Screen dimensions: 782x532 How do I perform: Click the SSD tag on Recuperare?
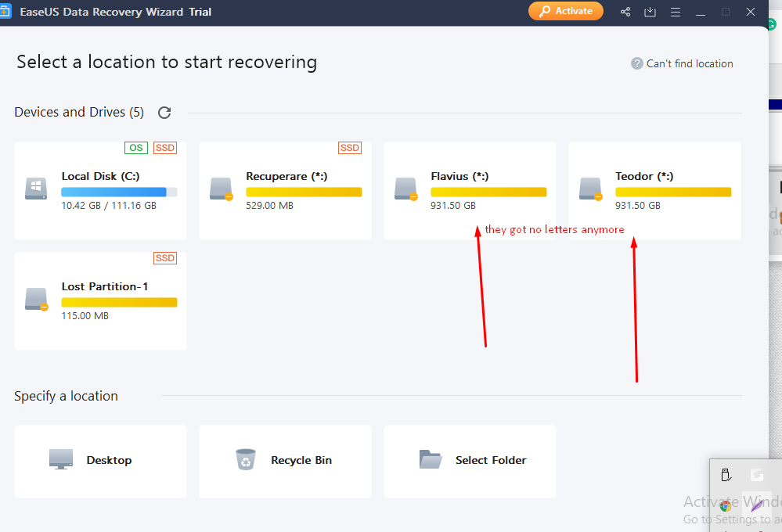point(350,148)
